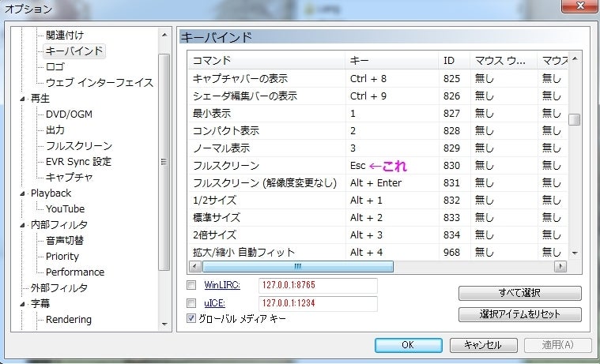Image resolution: width=600 pixels, height=364 pixels.
Task: Click the すべて選択 button
Action: [519, 293]
